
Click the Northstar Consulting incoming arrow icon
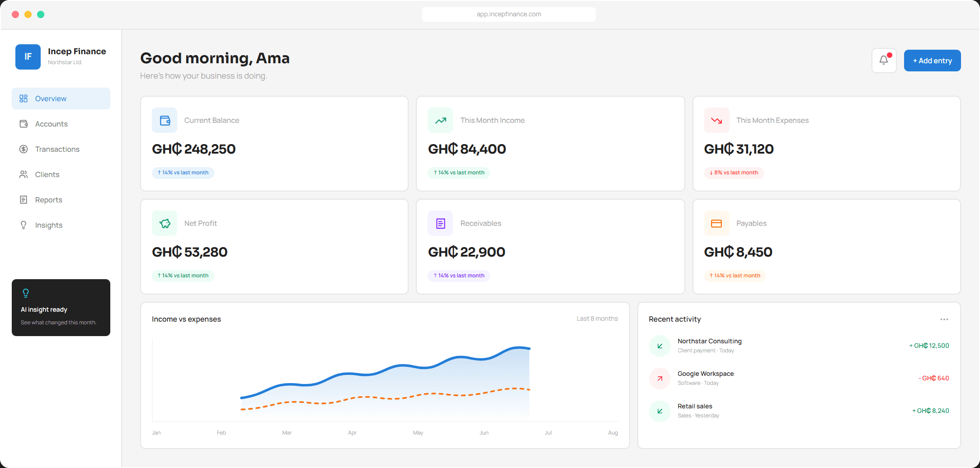[660, 346]
